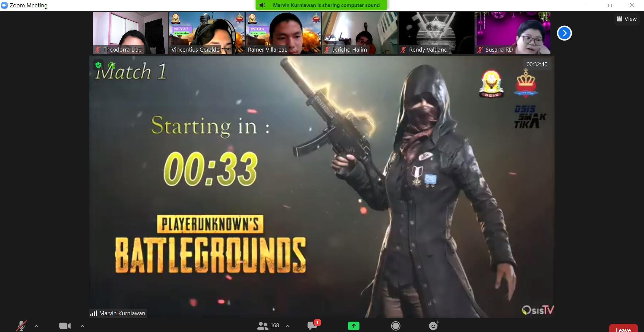Viewport: 644px width, 332px height.
Task: Click the 00:32:40 meeting timer
Action: [537, 64]
